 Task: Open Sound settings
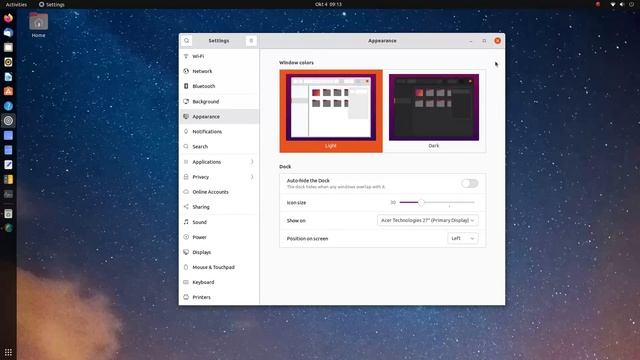click(x=219, y=222)
